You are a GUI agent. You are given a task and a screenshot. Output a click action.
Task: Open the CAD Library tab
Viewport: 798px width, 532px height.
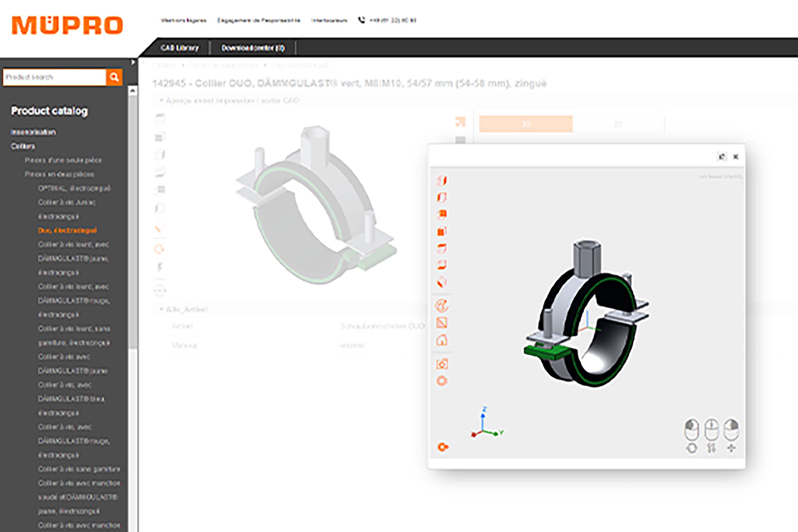(179, 48)
